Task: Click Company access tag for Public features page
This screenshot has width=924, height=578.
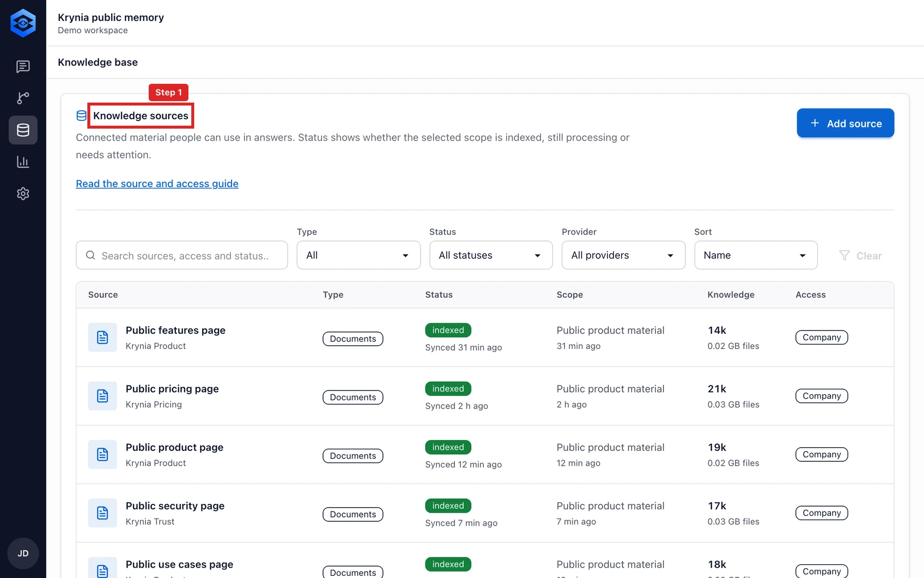Action: click(x=822, y=338)
